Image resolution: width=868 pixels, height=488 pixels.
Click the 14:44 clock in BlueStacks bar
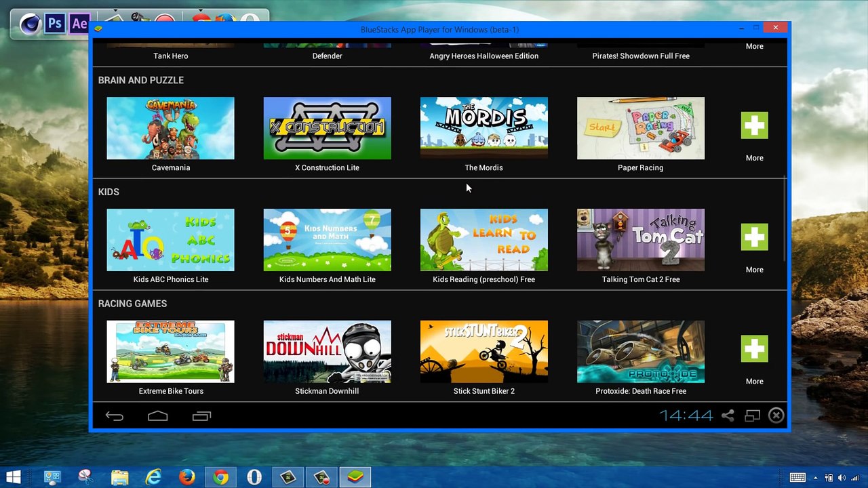pyautogui.click(x=686, y=415)
